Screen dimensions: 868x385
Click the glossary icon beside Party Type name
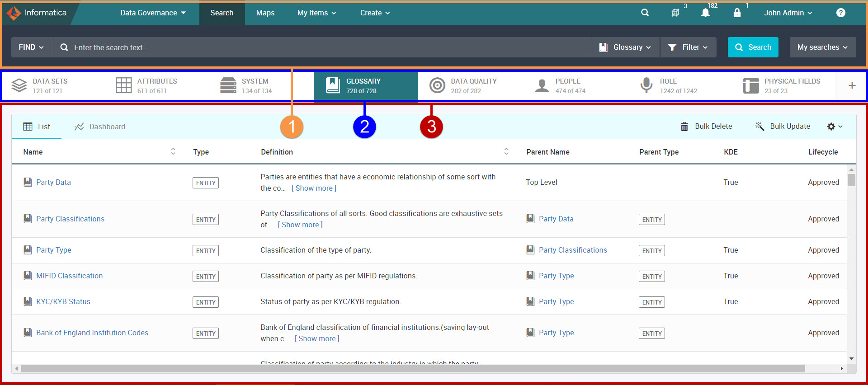(28, 250)
